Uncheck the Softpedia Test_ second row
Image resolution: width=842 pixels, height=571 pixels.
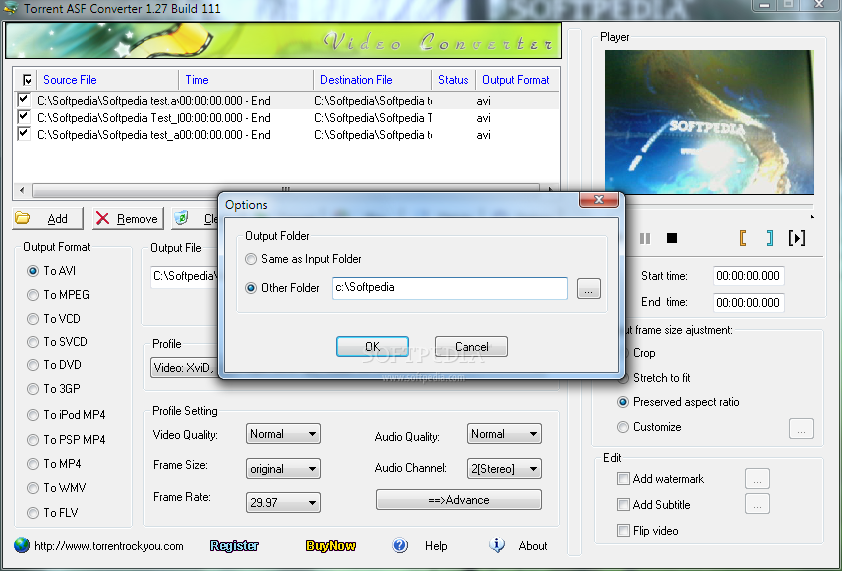(24, 117)
